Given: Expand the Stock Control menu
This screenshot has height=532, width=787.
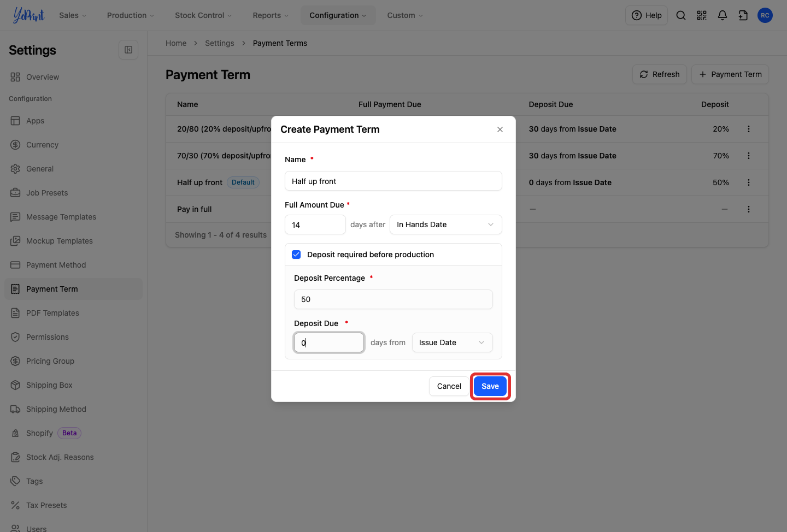Looking at the screenshot, I should pyautogui.click(x=203, y=15).
